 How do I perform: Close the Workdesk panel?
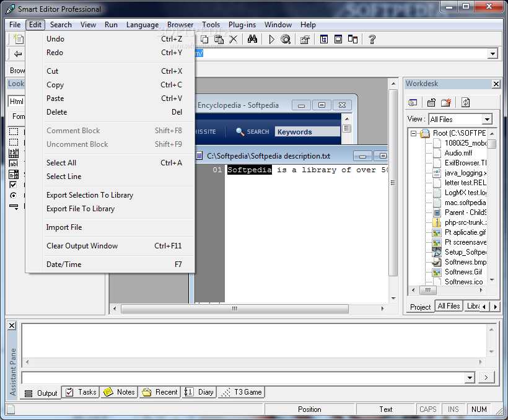coord(496,84)
